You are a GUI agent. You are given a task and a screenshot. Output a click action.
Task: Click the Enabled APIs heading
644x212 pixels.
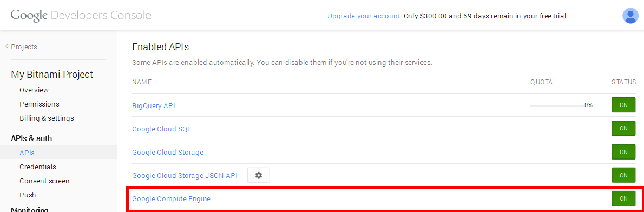[x=161, y=47]
